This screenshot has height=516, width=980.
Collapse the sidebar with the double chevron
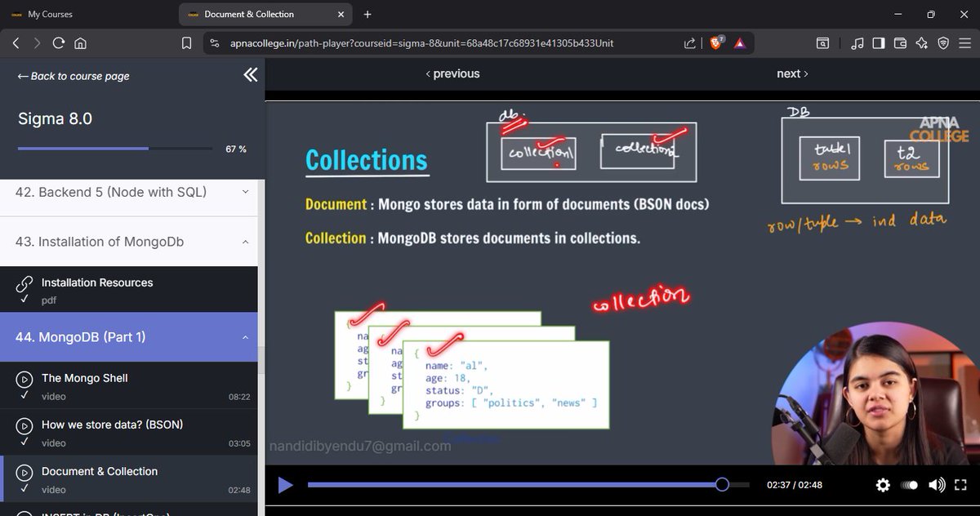251,74
